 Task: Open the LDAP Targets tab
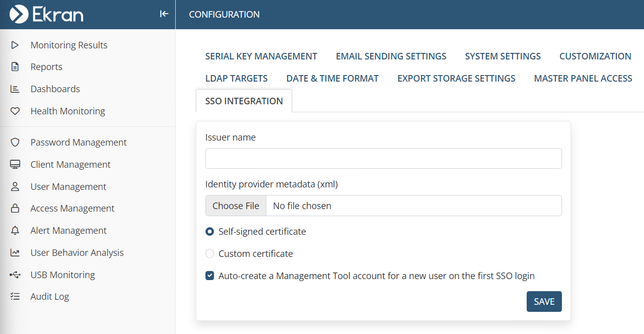[x=236, y=79]
